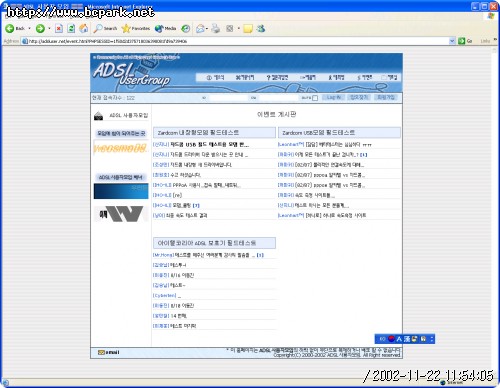Screen dimensions: 500x388
Task: Expand the Mail icon dropdown arrow
Action: pyautogui.click(x=207, y=29)
